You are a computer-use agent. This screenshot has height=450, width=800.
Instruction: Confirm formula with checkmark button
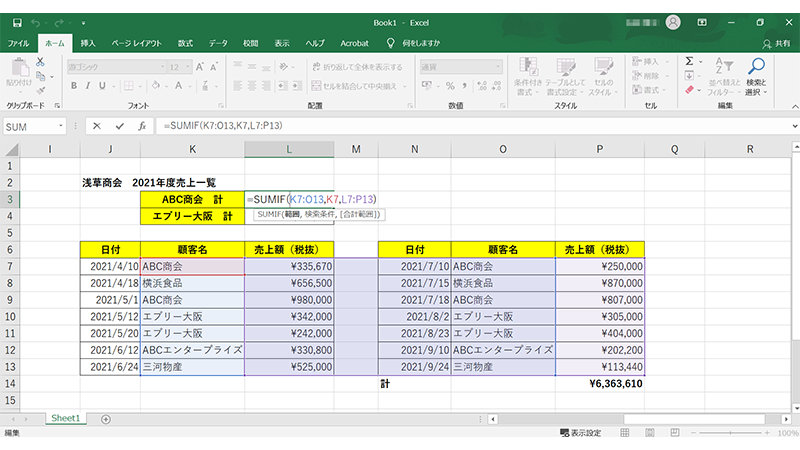[x=119, y=126]
